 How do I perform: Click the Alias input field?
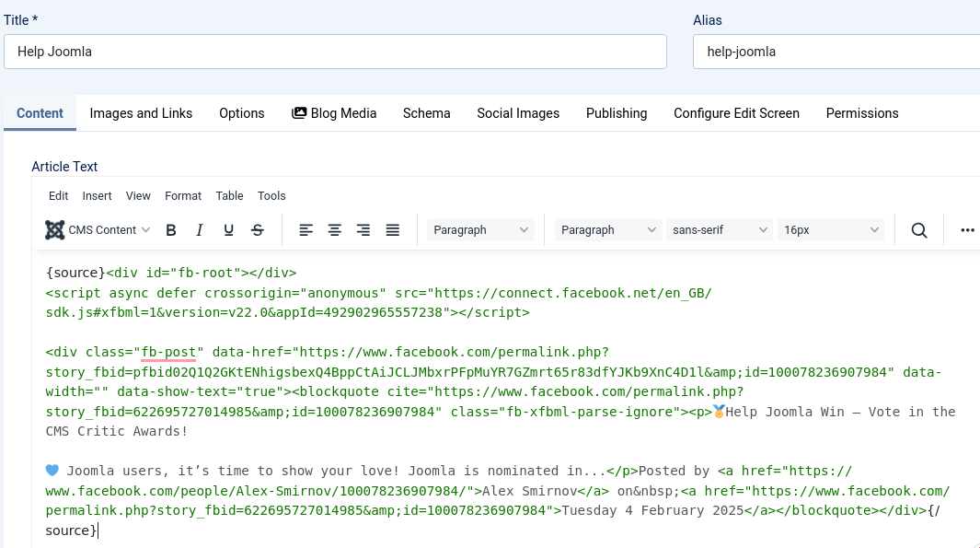click(x=836, y=52)
